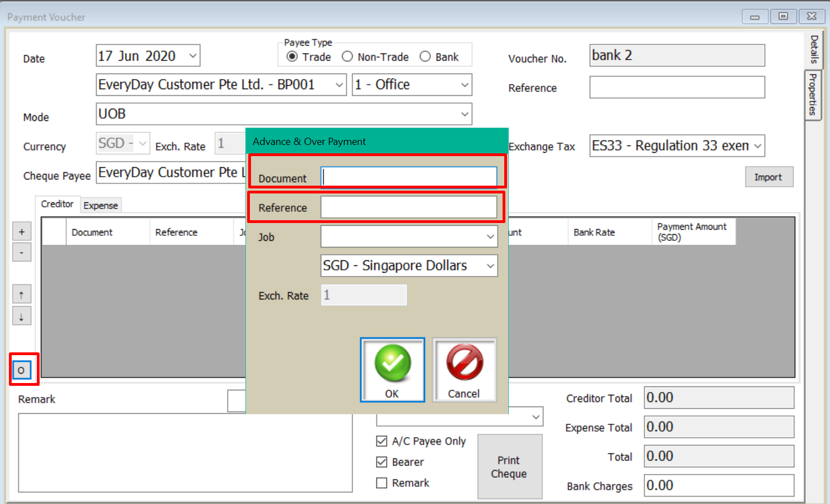
Task: Switch to the Expense tab
Action: pos(100,205)
